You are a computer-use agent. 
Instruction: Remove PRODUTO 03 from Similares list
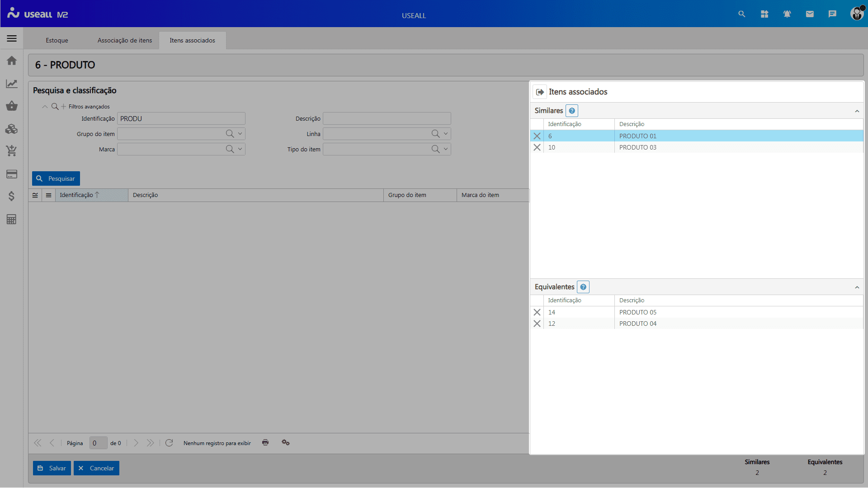(537, 147)
